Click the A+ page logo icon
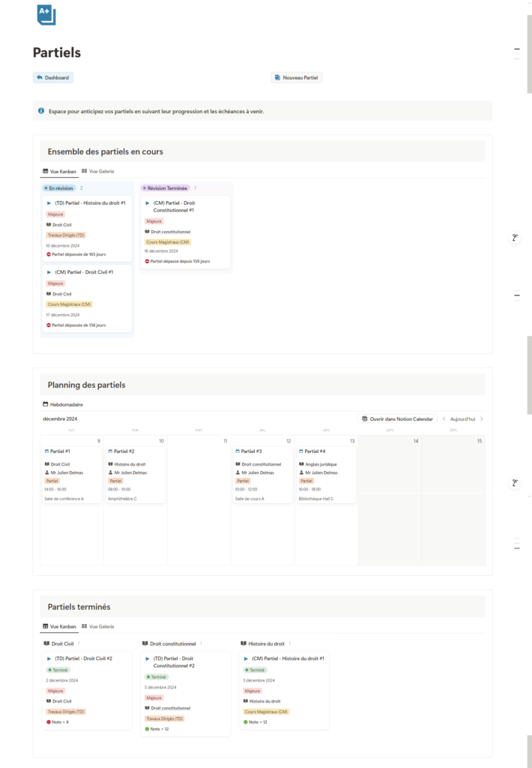532x768 pixels. point(46,15)
